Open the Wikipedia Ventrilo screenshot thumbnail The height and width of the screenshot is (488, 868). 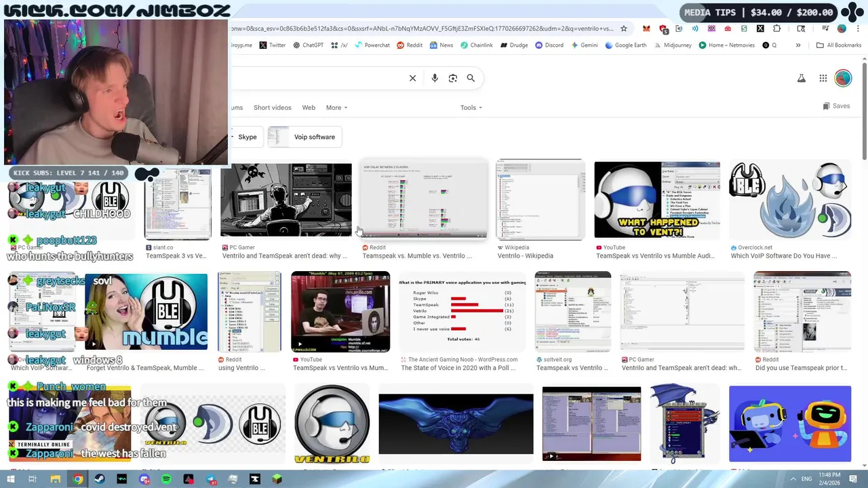(x=540, y=200)
